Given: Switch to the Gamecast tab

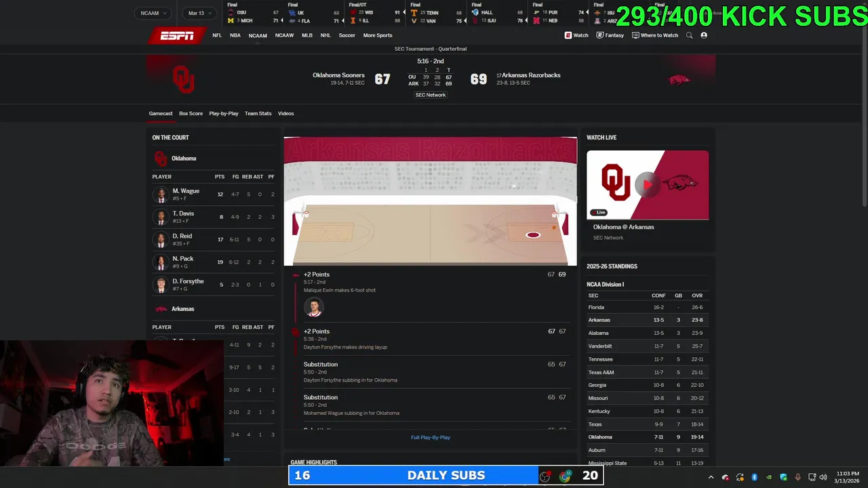Looking at the screenshot, I should (161, 113).
